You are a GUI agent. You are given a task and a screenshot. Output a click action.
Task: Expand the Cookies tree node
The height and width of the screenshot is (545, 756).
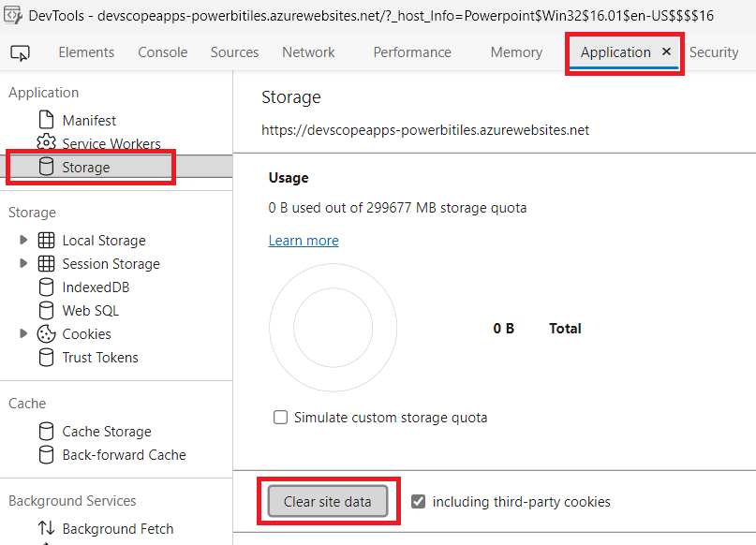pyautogui.click(x=23, y=334)
